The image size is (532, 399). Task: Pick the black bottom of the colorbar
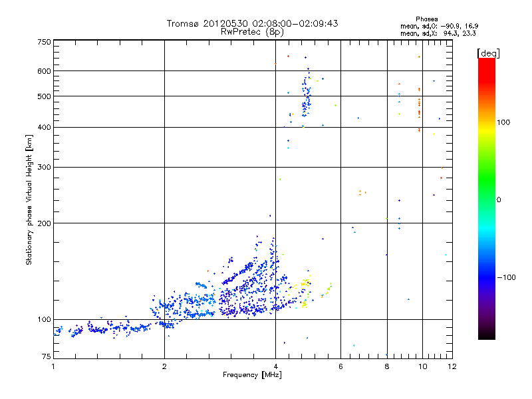pos(487,334)
